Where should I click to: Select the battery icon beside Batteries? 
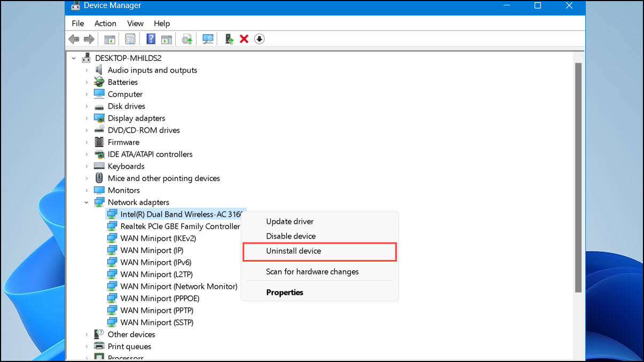click(99, 82)
